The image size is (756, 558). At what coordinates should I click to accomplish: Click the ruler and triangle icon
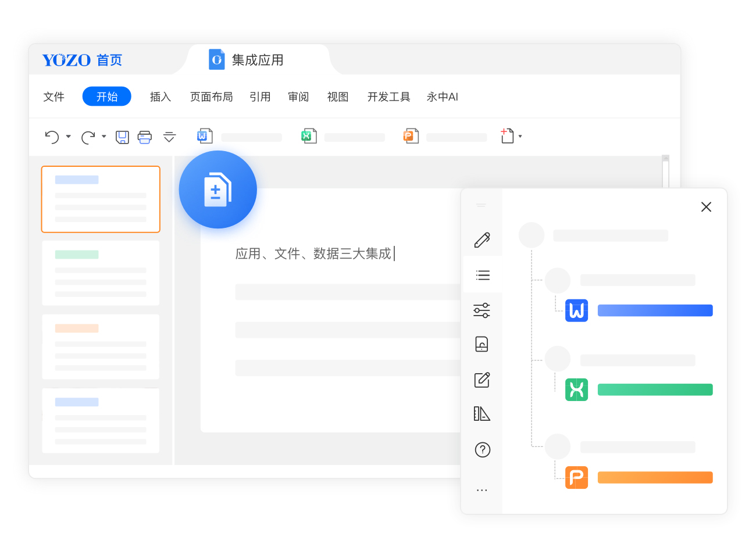(x=482, y=414)
